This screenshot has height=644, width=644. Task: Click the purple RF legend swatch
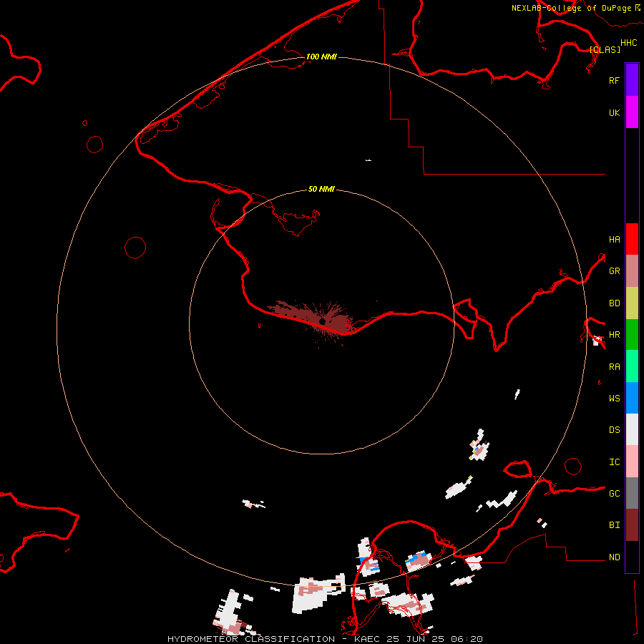pos(632,80)
